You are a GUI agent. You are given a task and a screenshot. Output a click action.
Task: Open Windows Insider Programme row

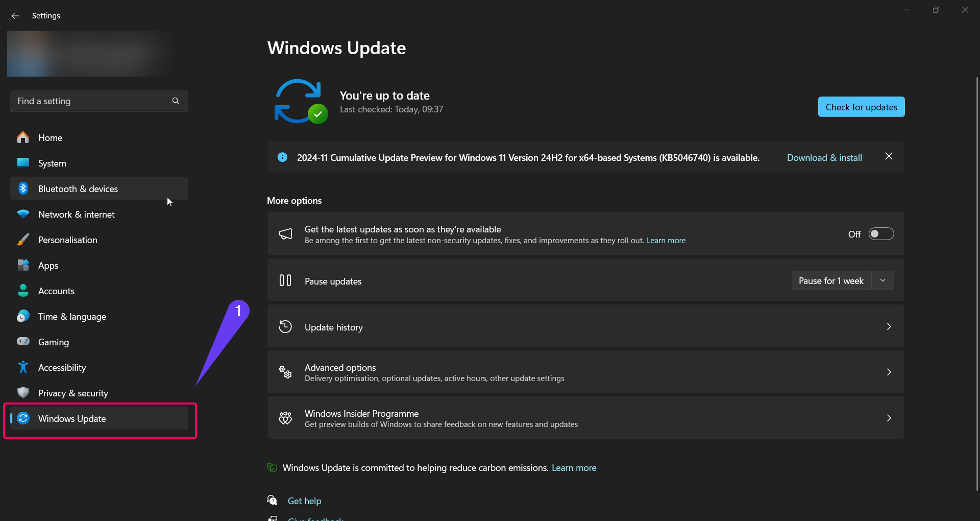pos(585,418)
